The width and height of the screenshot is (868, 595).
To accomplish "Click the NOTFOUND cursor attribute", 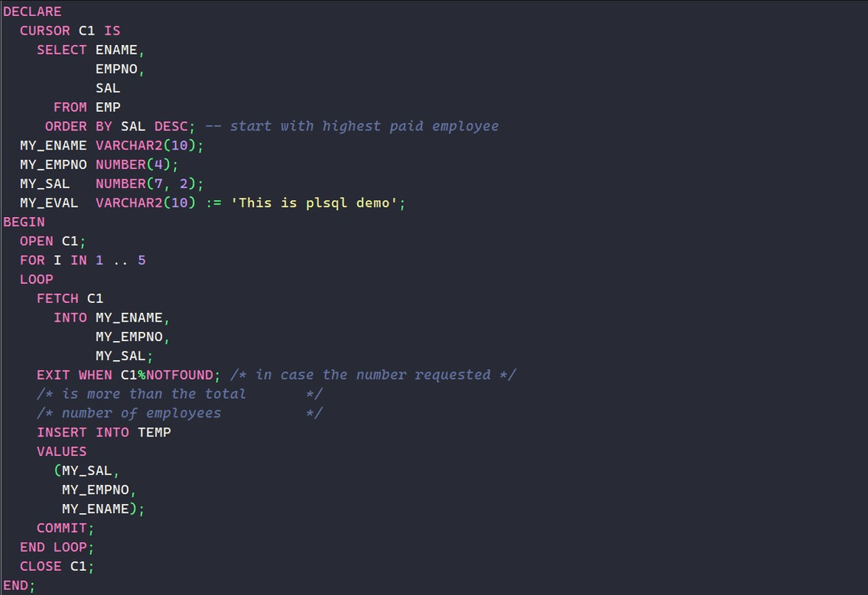I will 180,375.
